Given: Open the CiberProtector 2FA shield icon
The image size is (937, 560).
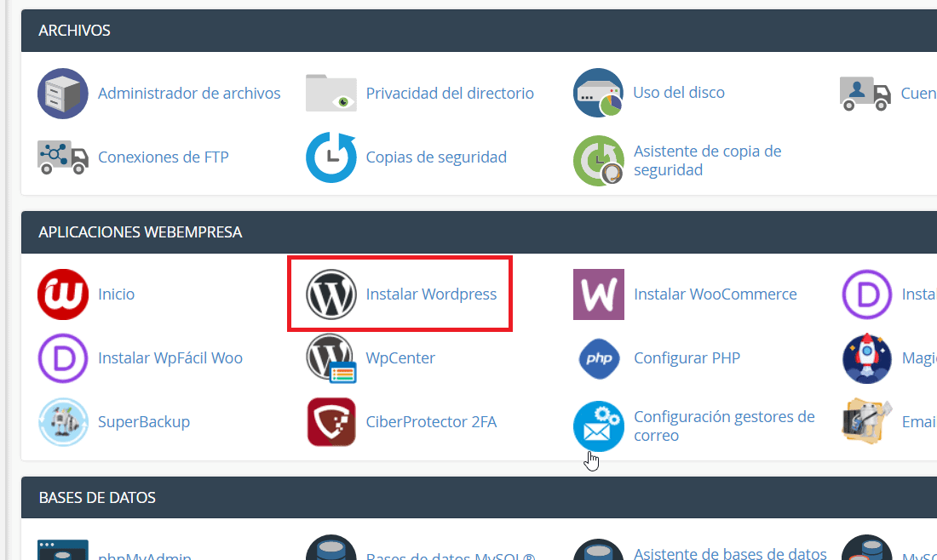Looking at the screenshot, I should coord(331,422).
